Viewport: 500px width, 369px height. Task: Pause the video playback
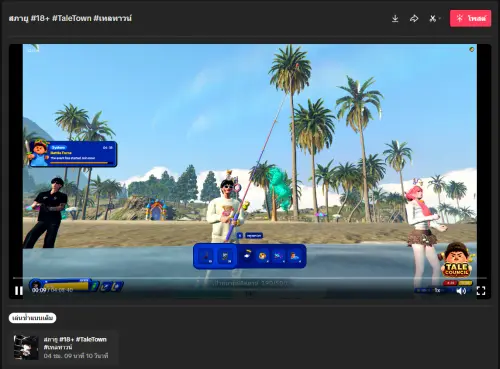point(19,291)
